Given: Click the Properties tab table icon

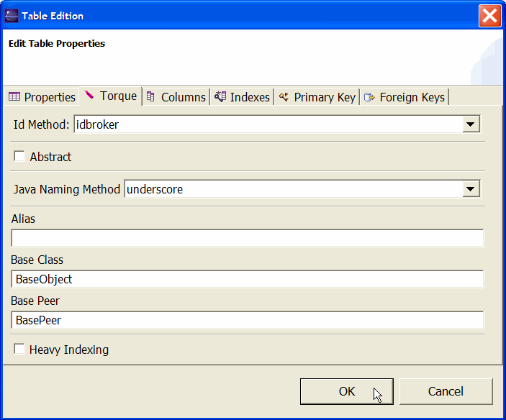Looking at the screenshot, I should [14, 96].
